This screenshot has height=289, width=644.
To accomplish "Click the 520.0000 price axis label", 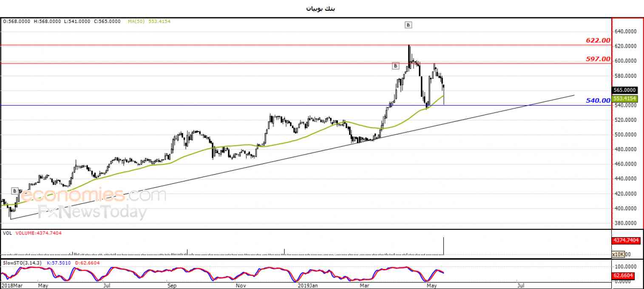I will click(x=625, y=120).
